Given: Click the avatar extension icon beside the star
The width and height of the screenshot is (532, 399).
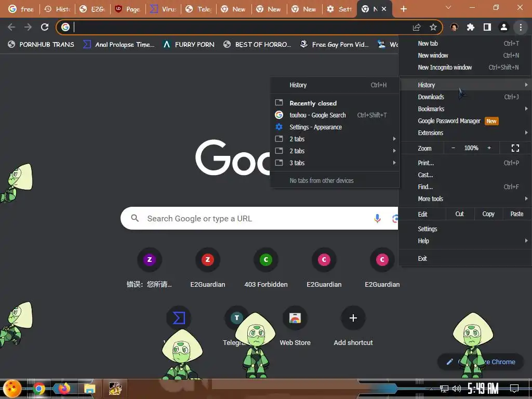Looking at the screenshot, I should pyautogui.click(x=454, y=27).
